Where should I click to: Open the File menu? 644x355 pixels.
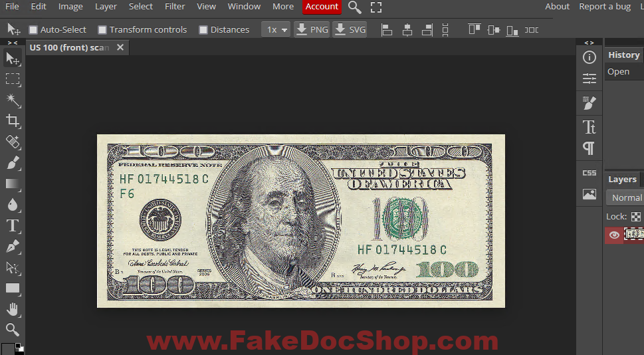(x=12, y=7)
